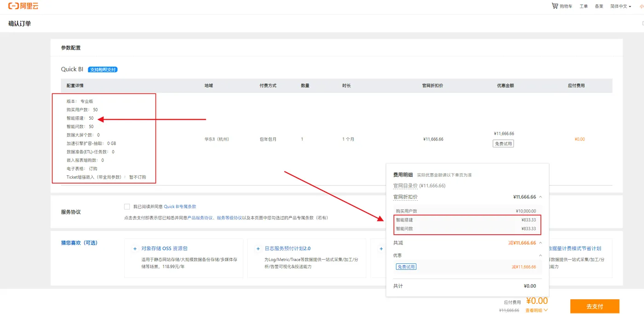Screen dimensions: 644x314
Task: Open the 简体中文 language dropdown
Action: (621, 6)
